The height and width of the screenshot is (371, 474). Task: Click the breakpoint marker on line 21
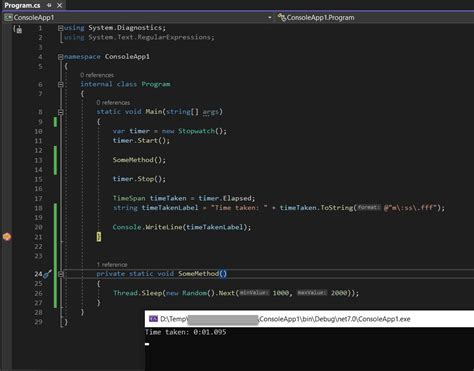click(x=7, y=237)
